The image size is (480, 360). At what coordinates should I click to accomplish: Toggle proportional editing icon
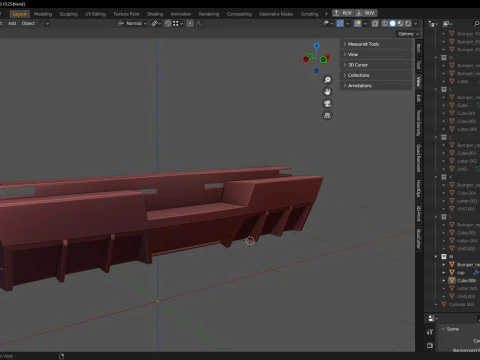(190, 23)
